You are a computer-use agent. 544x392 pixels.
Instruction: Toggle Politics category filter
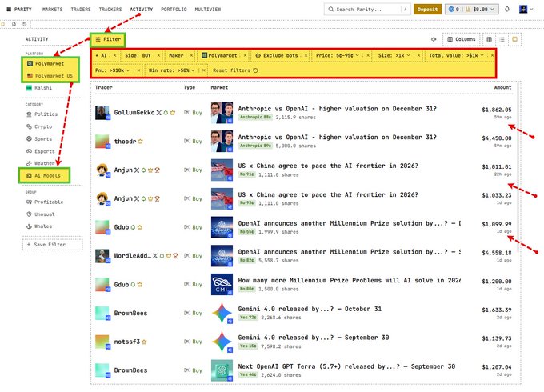(x=42, y=114)
